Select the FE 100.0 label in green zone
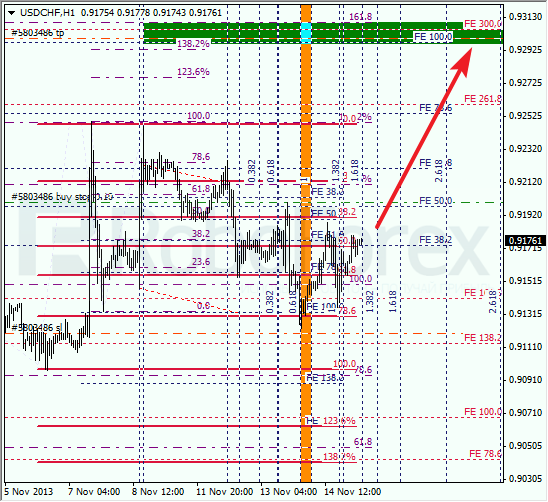Image resolution: width=548 pixels, height=502 pixels. tap(433, 37)
